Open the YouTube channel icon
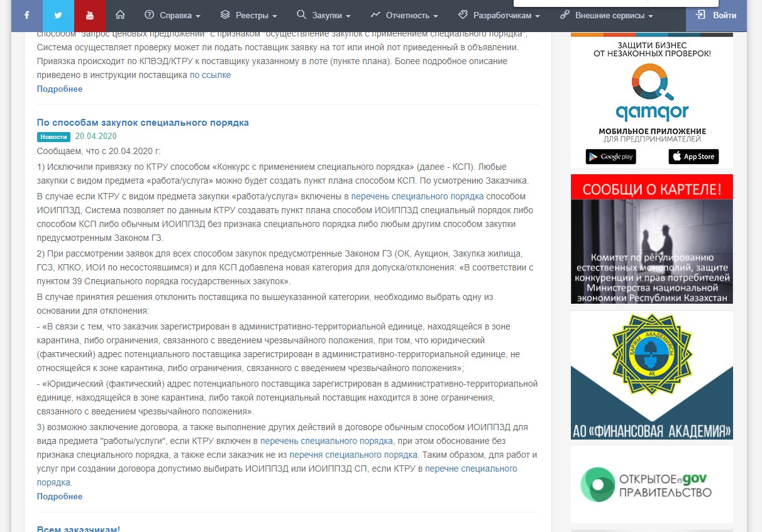The height and width of the screenshot is (532, 762). coord(90,15)
